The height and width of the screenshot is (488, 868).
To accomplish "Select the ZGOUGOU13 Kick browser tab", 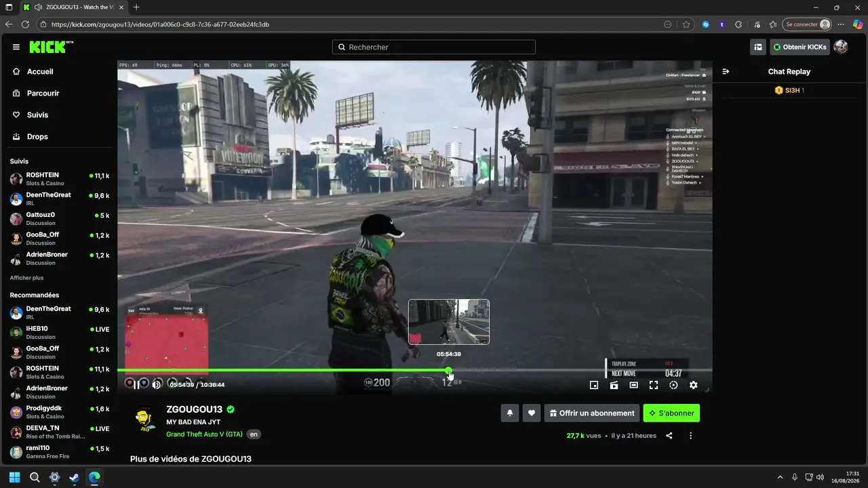I will [73, 7].
